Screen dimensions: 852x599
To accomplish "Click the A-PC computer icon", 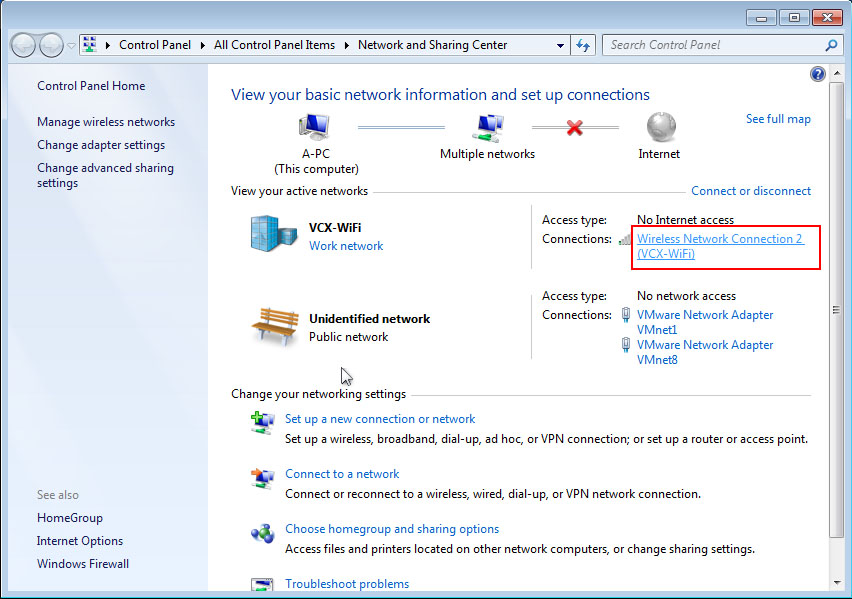I will click(314, 128).
